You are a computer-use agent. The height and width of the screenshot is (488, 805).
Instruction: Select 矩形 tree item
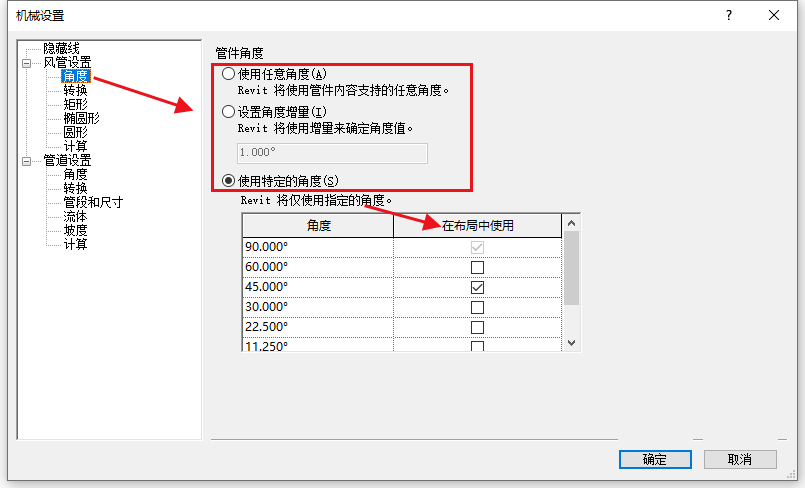pyautogui.click(x=75, y=104)
